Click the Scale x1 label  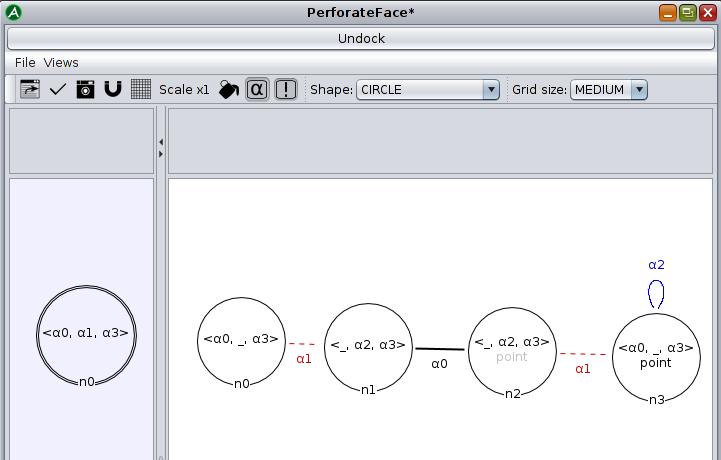pyautogui.click(x=184, y=90)
